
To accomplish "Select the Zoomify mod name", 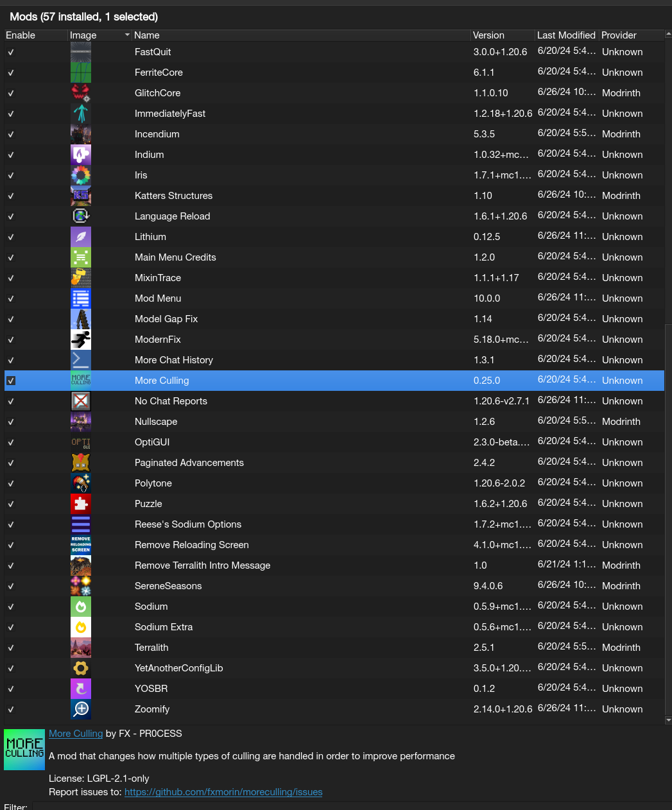I will tap(152, 709).
